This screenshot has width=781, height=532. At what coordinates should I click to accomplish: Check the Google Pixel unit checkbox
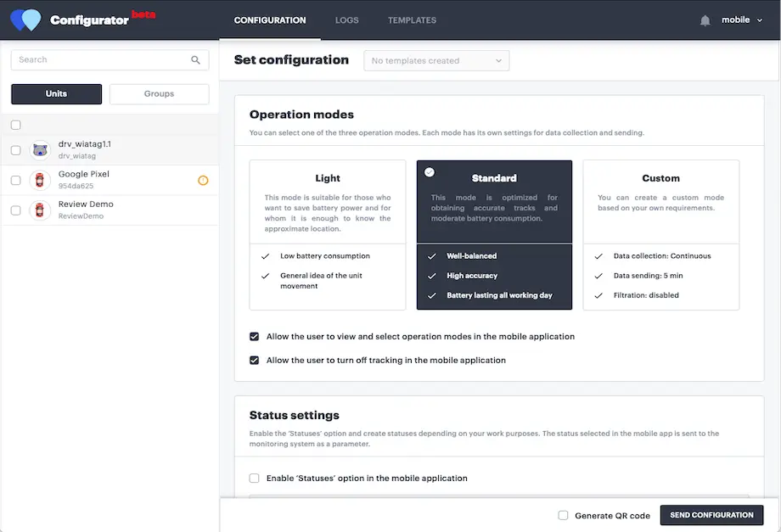point(16,180)
